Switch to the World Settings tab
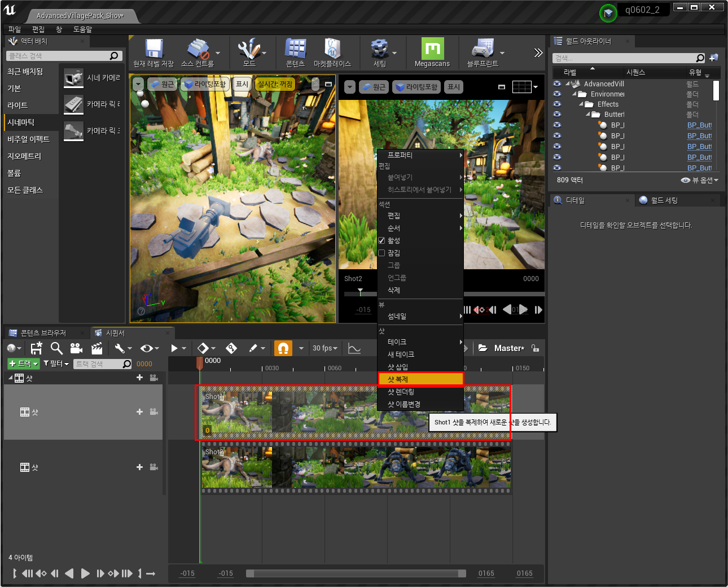Image resolution: width=728 pixels, height=587 pixels. coord(664,200)
